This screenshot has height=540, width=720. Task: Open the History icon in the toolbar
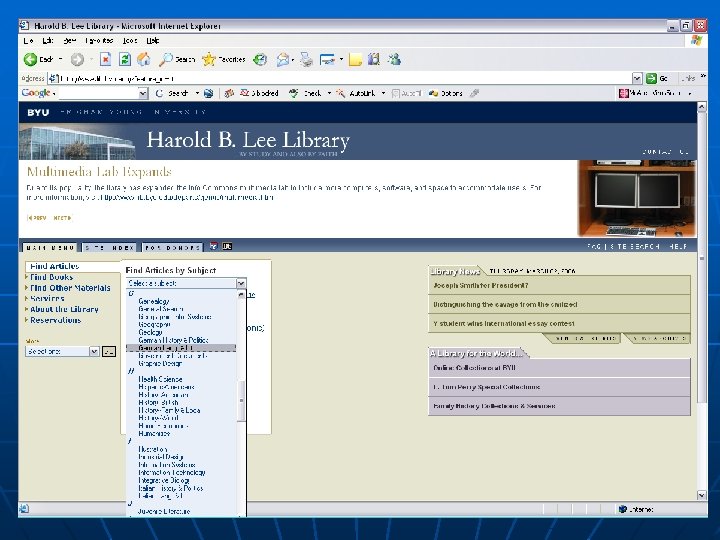(260, 59)
